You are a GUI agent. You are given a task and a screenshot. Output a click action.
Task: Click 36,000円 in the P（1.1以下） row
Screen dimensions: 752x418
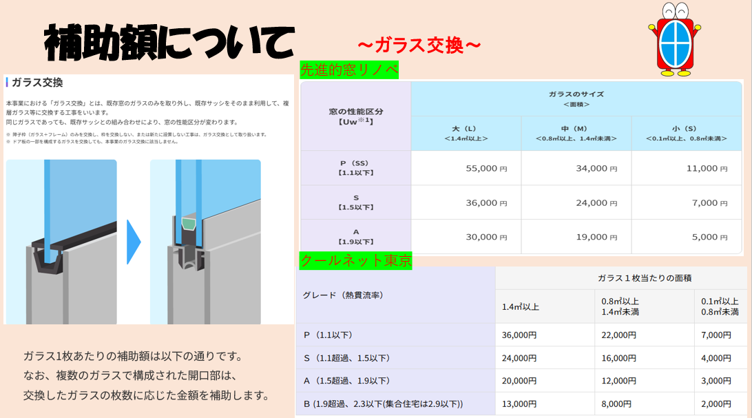(x=545, y=335)
